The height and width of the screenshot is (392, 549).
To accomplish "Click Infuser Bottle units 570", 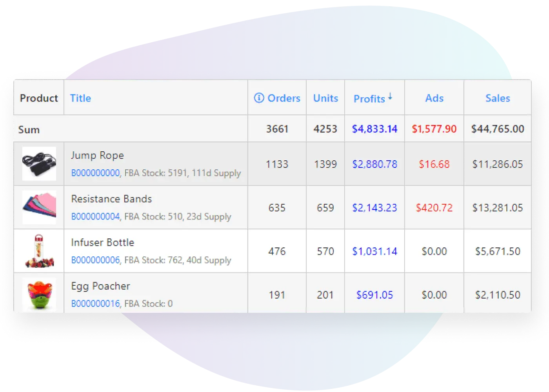I will click(x=325, y=251).
